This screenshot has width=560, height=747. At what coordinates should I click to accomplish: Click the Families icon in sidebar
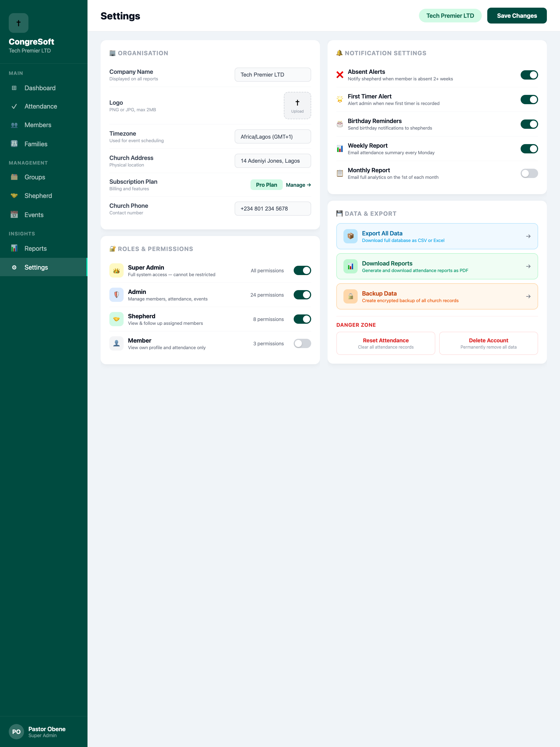14,144
